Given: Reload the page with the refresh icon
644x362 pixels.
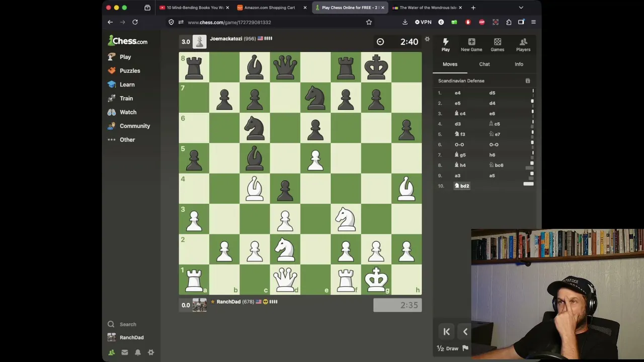Looking at the screenshot, I should (x=135, y=22).
